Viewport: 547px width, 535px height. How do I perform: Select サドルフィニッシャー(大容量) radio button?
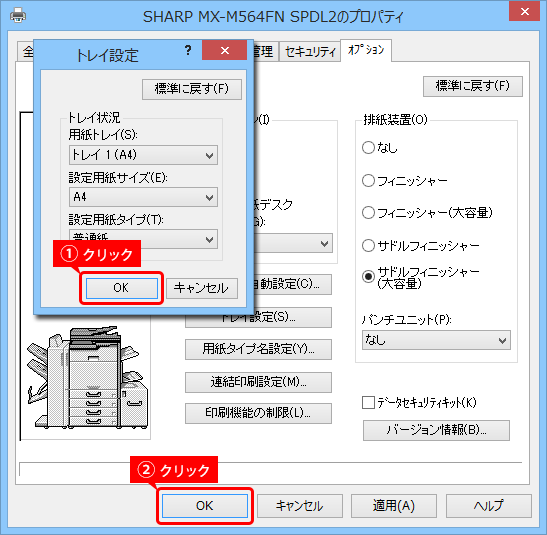coord(368,277)
